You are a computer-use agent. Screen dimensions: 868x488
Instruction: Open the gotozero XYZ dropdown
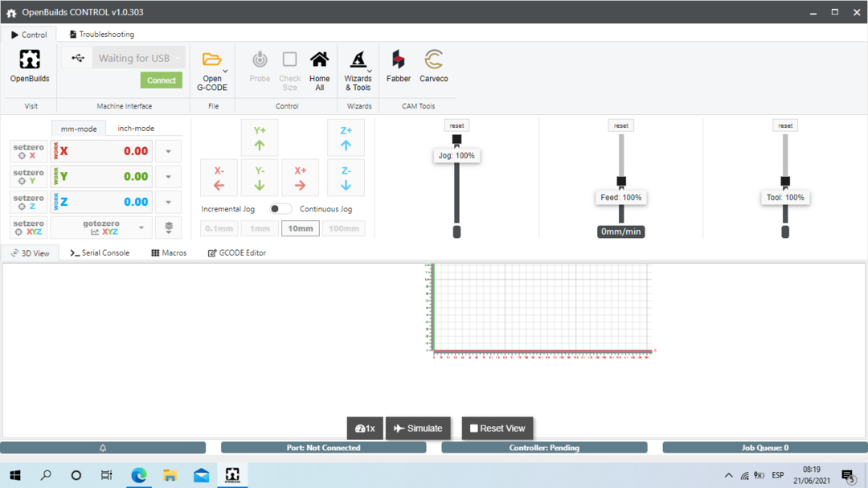(x=141, y=228)
